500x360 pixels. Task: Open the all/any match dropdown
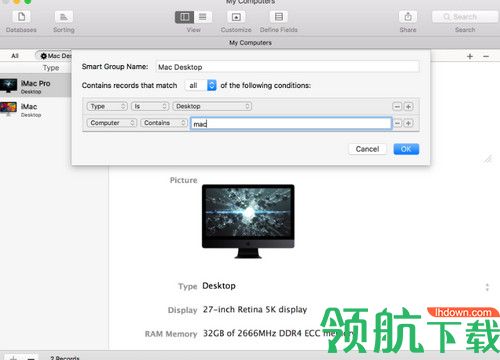pyautogui.click(x=201, y=85)
